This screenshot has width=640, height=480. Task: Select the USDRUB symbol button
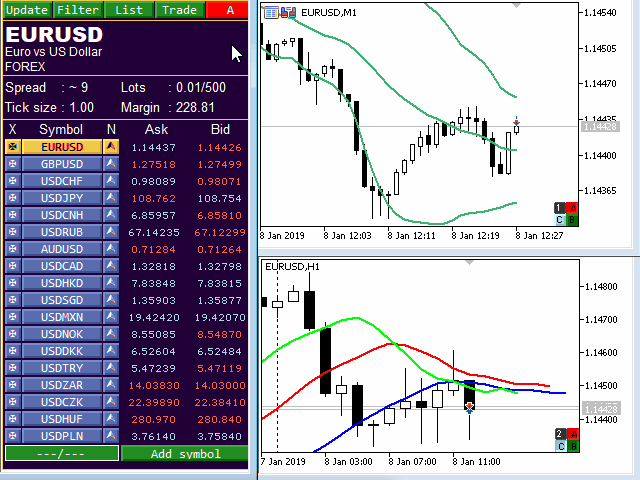(x=62, y=232)
